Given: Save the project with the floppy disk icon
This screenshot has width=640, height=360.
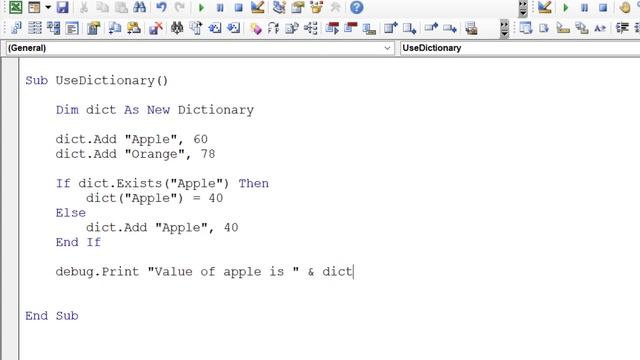Looking at the screenshot, I should coord(62,7).
